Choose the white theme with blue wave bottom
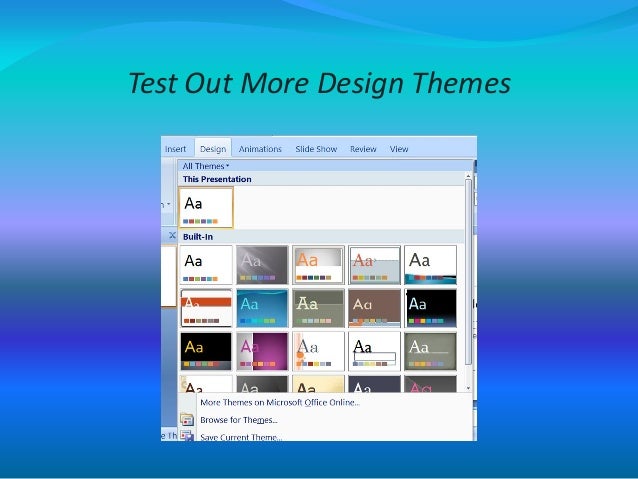 [430, 265]
